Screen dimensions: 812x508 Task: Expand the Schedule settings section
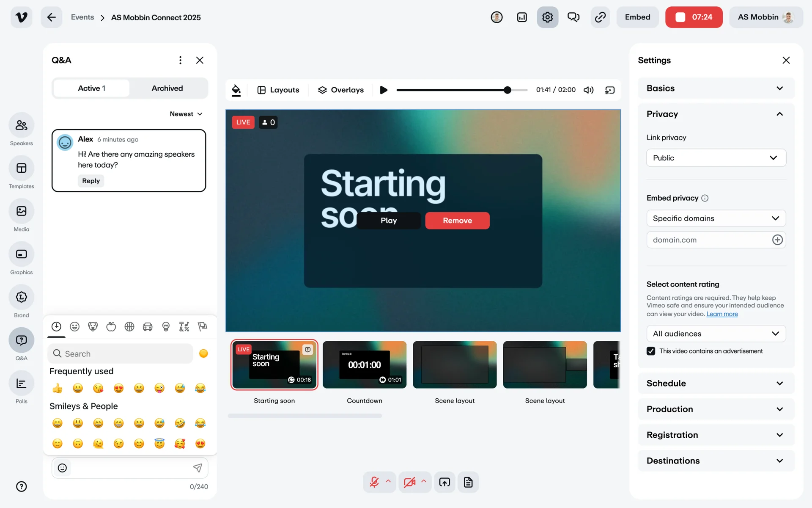click(x=716, y=383)
